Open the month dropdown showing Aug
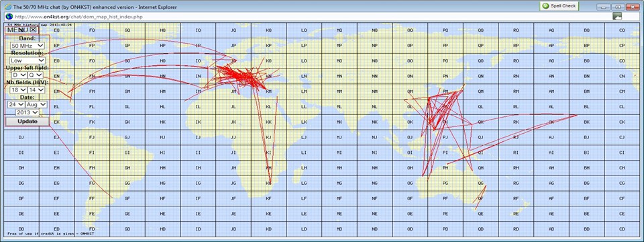This screenshot has height=242, width=644. tap(36, 105)
